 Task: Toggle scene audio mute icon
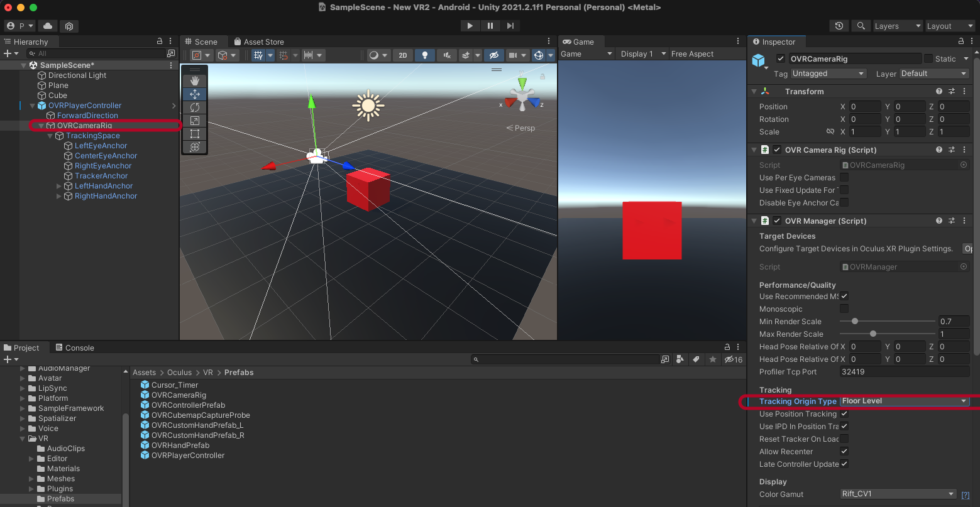pos(447,55)
